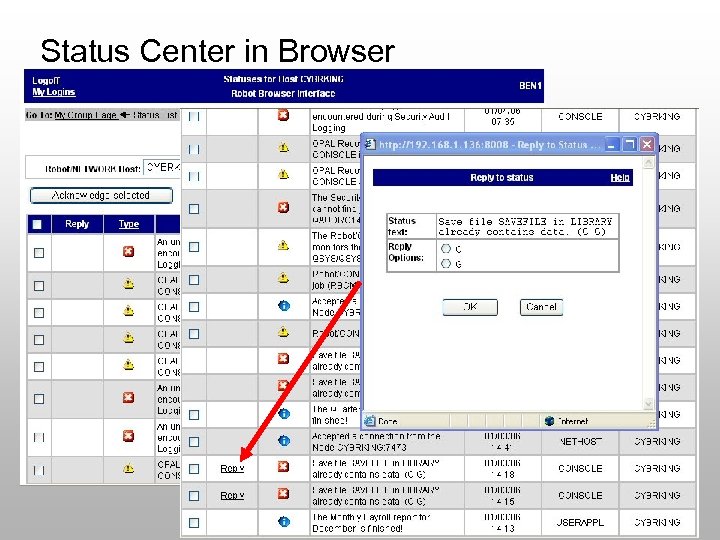Select reply option C radio button
The width and height of the screenshot is (720, 540).
(x=446, y=248)
